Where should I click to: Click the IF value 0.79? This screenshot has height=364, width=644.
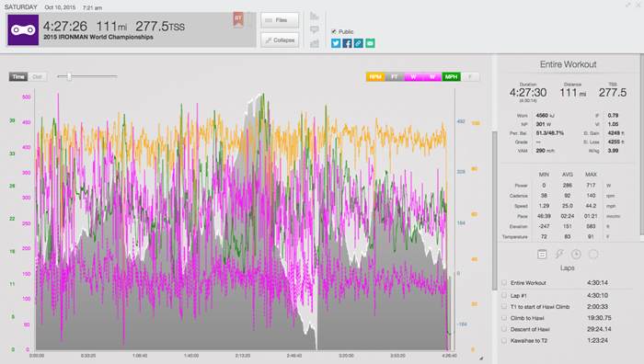(x=613, y=115)
